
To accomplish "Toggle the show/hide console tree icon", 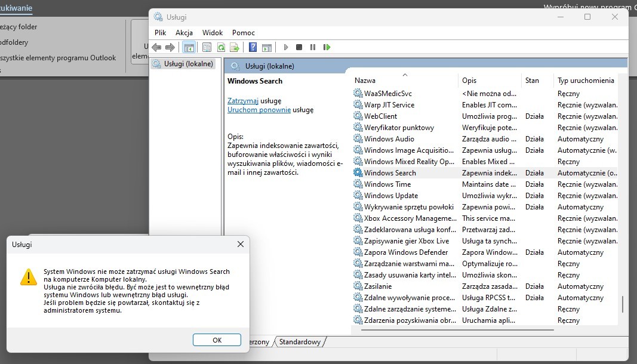I will (x=189, y=47).
